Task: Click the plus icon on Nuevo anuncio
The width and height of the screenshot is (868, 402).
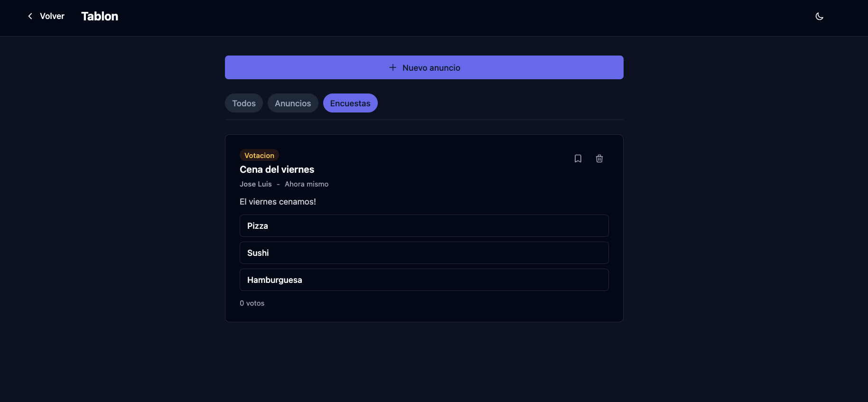Action: pos(393,67)
